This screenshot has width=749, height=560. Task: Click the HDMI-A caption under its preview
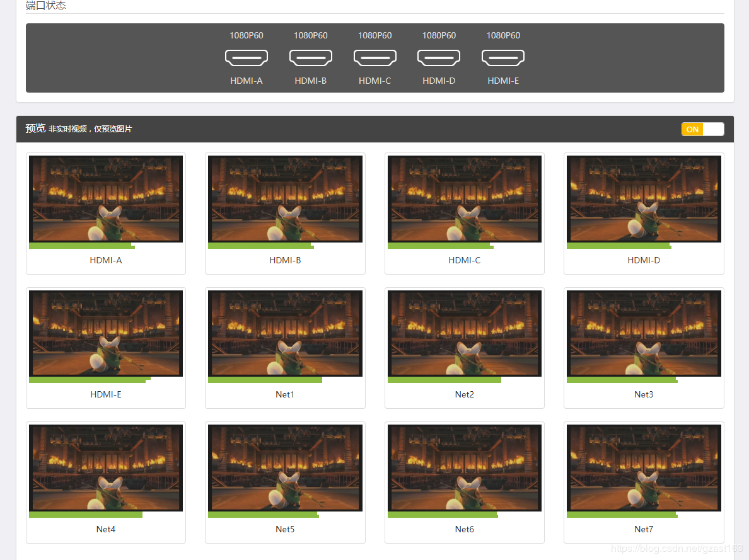(106, 260)
